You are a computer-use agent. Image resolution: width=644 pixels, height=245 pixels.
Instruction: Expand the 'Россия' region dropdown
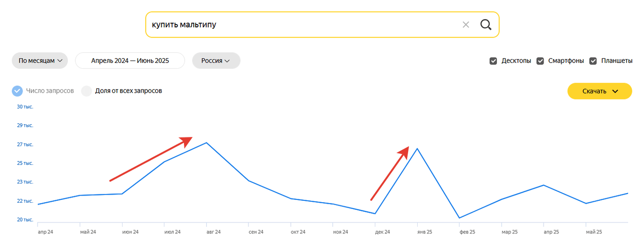pos(216,61)
